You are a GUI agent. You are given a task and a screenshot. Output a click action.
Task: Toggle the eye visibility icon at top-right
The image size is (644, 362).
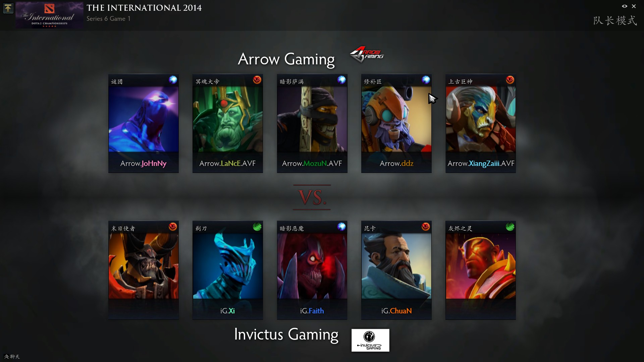[625, 6]
